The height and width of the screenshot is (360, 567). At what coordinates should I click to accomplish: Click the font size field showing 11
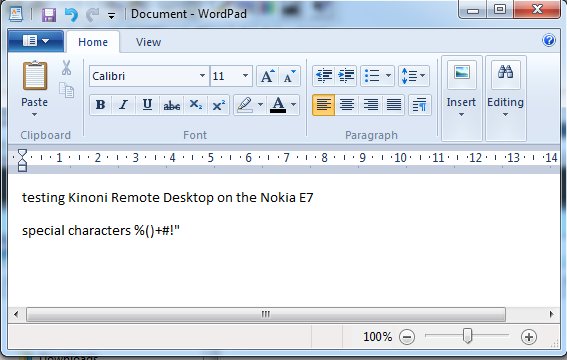225,76
